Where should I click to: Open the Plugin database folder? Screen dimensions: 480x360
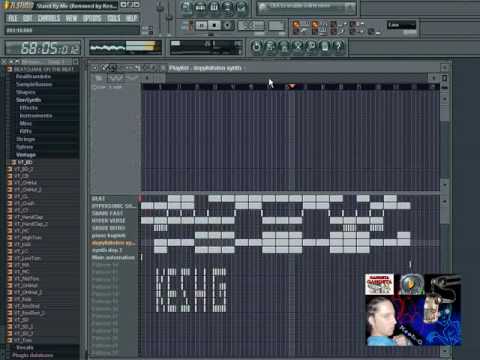click(x=32, y=355)
